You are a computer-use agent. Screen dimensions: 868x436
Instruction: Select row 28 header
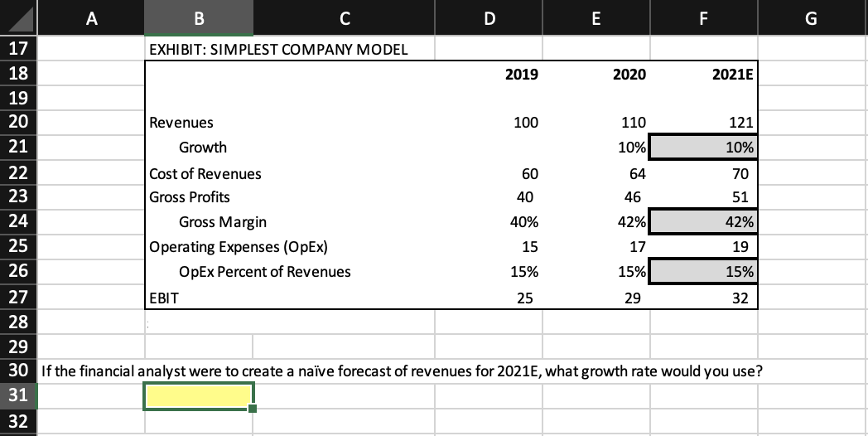point(18,322)
